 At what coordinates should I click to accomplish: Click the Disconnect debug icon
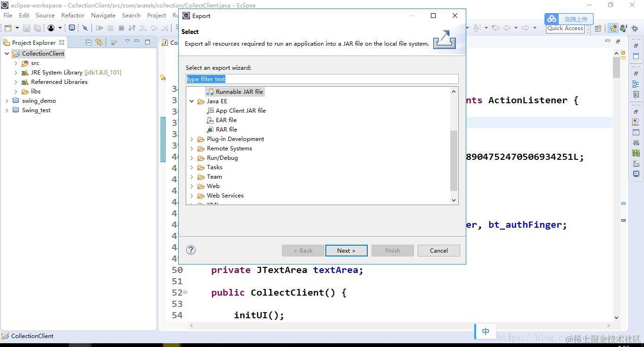pos(132,28)
